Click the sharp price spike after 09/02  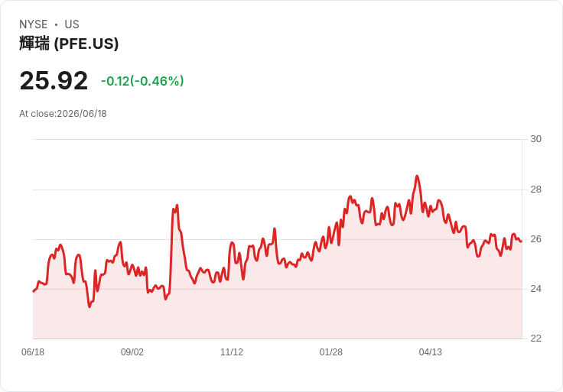[177, 206]
